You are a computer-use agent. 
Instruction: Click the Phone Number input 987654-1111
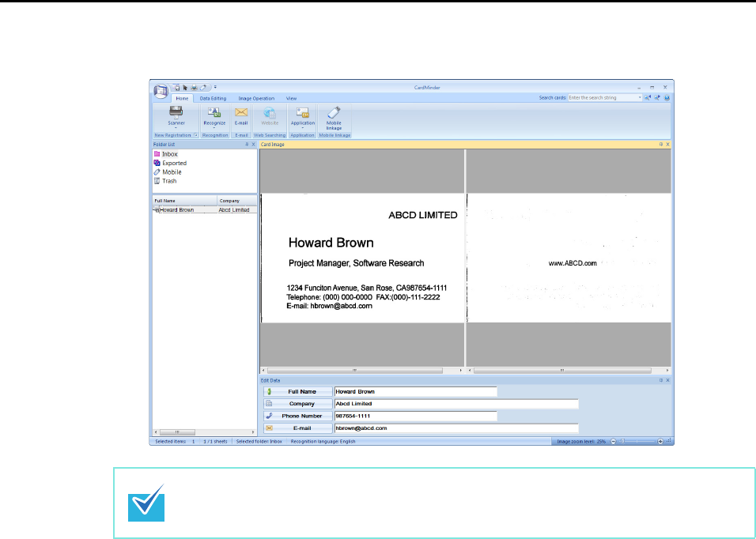tap(416, 416)
